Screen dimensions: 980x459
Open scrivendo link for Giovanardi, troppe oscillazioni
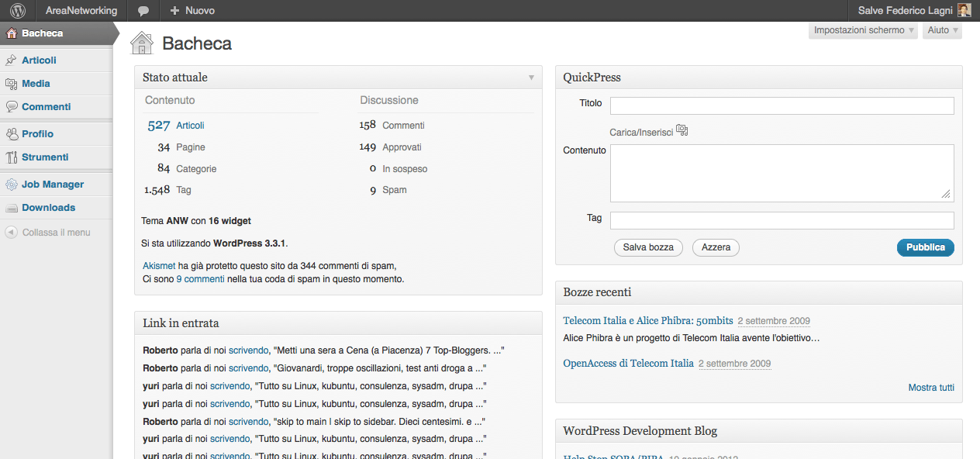pos(248,368)
